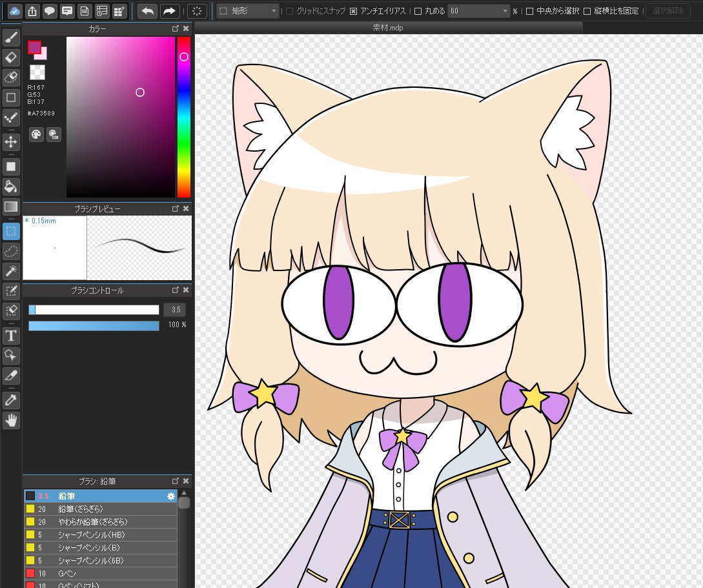The image size is (703, 588).
Task: Select the Fill rectangle tool
Action: [x=11, y=167]
